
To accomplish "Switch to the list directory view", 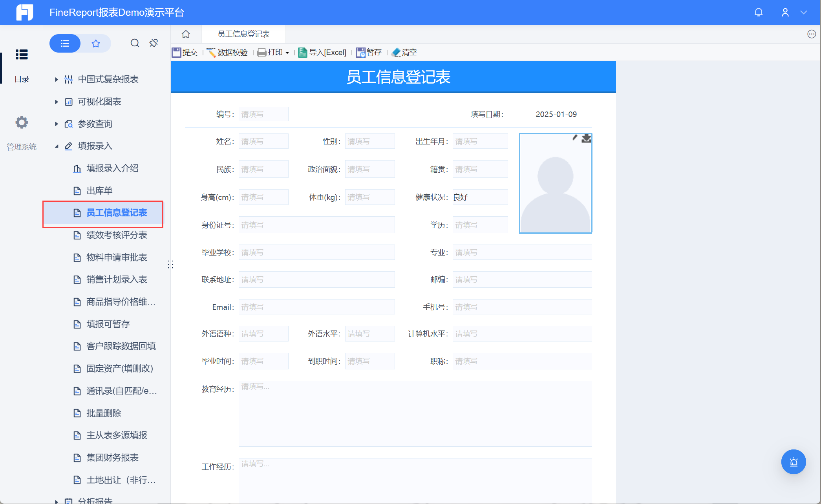I will [65, 43].
